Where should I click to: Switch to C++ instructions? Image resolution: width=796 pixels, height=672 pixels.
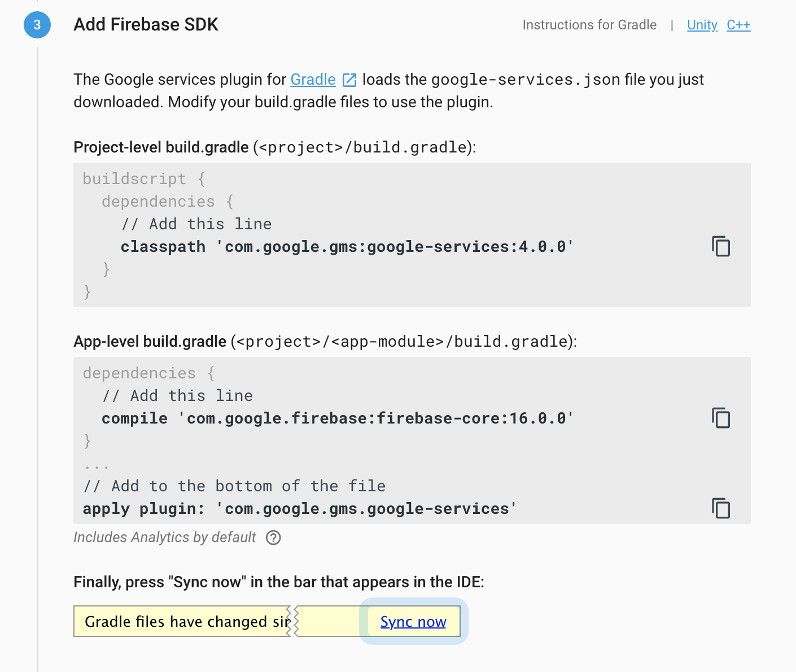click(x=738, y=25)
